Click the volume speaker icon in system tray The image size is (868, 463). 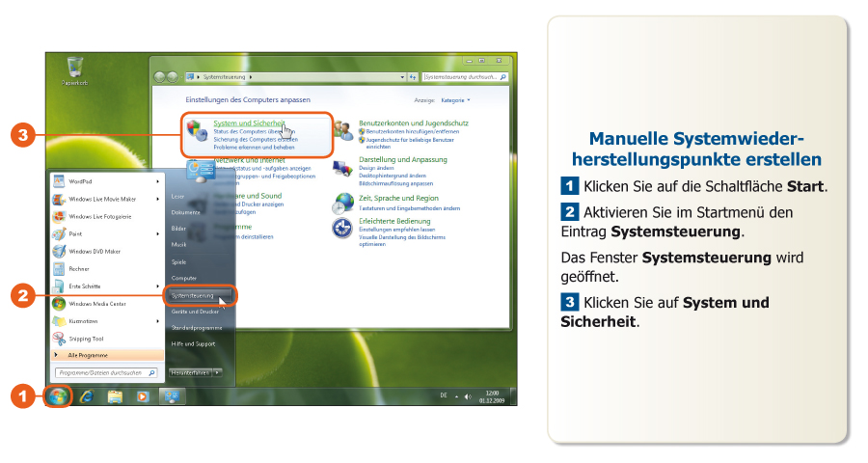click(x=468, y=397)
